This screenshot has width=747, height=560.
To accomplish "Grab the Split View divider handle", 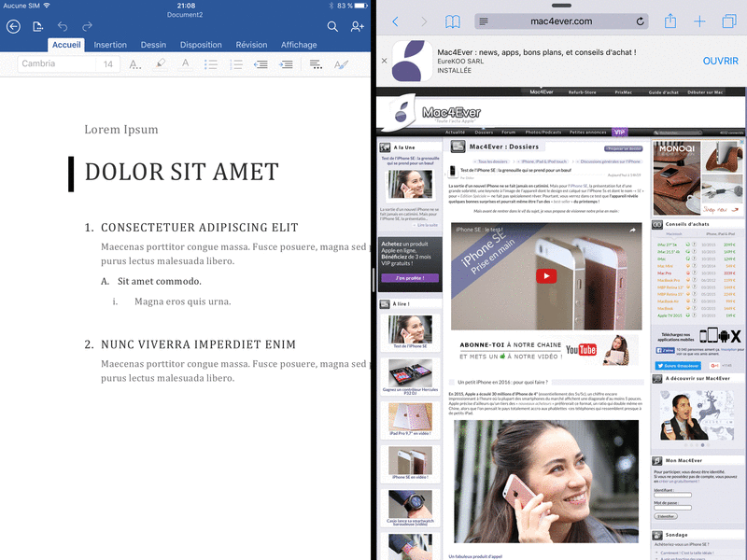I will tap(373, 280).
